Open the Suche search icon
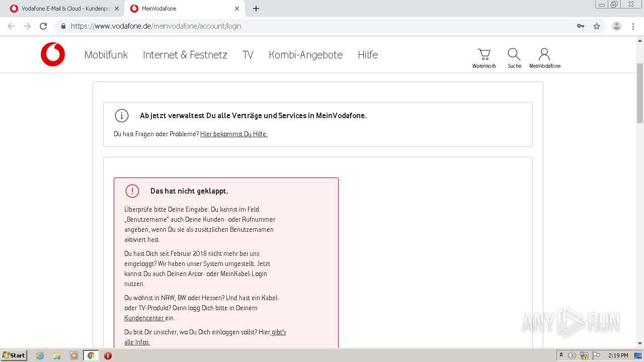Screen dimensions: 644x362 click(514, 58)
